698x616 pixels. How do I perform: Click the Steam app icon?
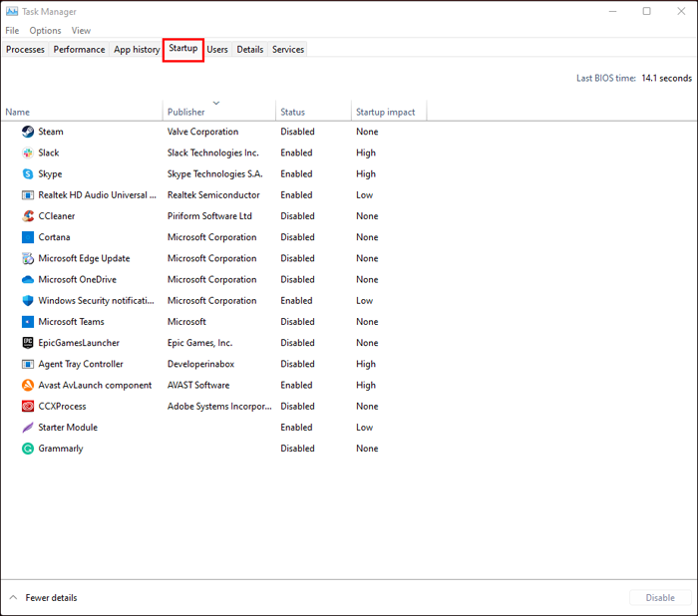[28, 132]
